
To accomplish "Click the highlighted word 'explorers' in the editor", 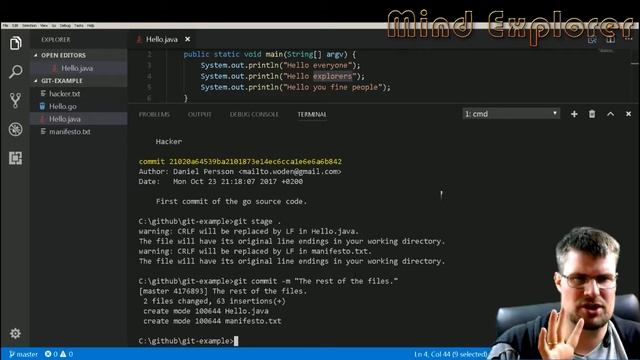I will click(332, 76).
